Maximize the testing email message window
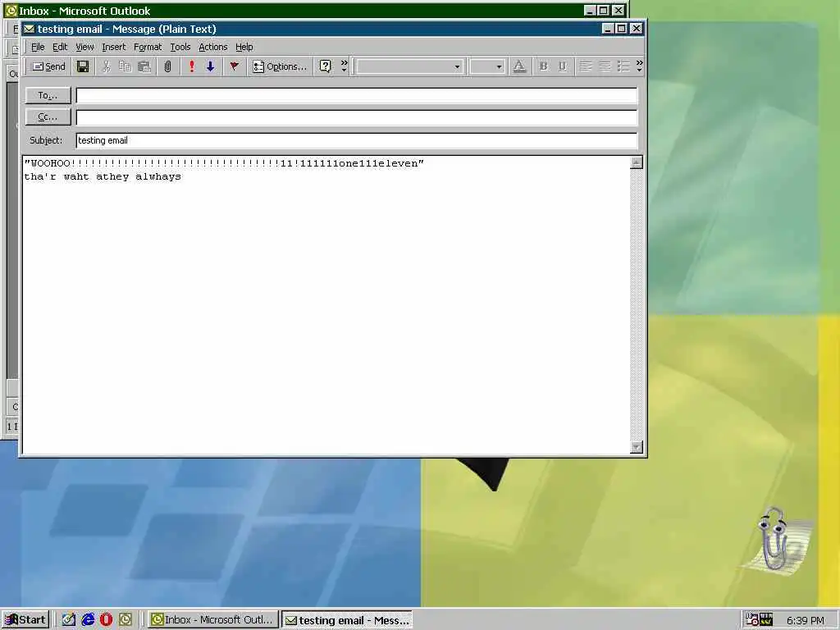This screenshot has height=630, width=840. (622, 29)
